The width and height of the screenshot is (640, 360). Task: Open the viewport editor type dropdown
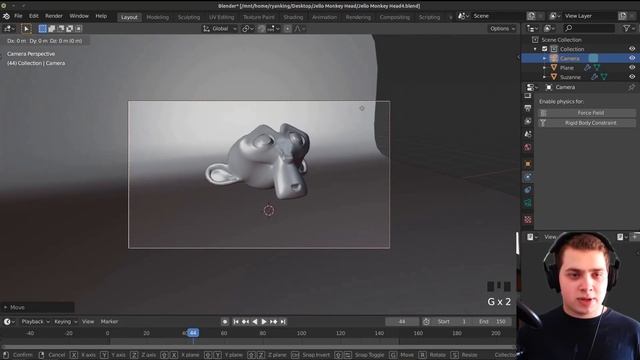pos(9,29)
